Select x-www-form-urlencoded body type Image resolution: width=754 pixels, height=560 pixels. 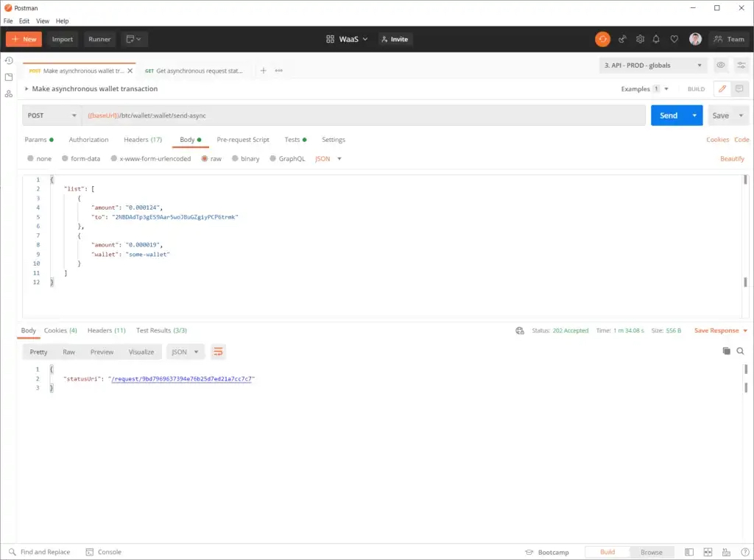150,159
